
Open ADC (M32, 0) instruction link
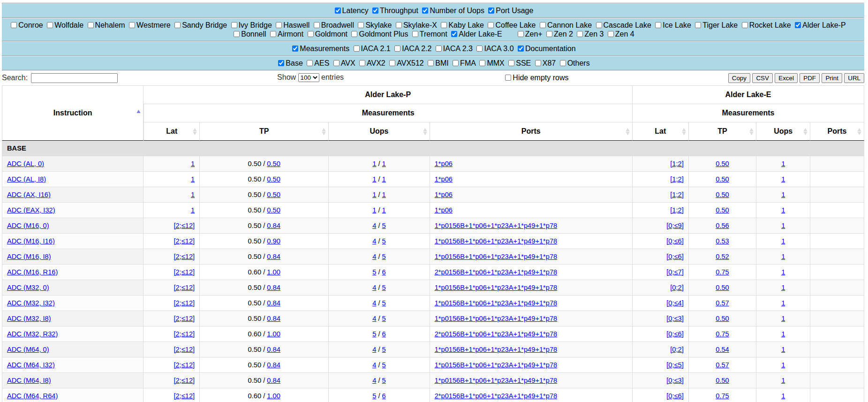click(x=28, y=288)
